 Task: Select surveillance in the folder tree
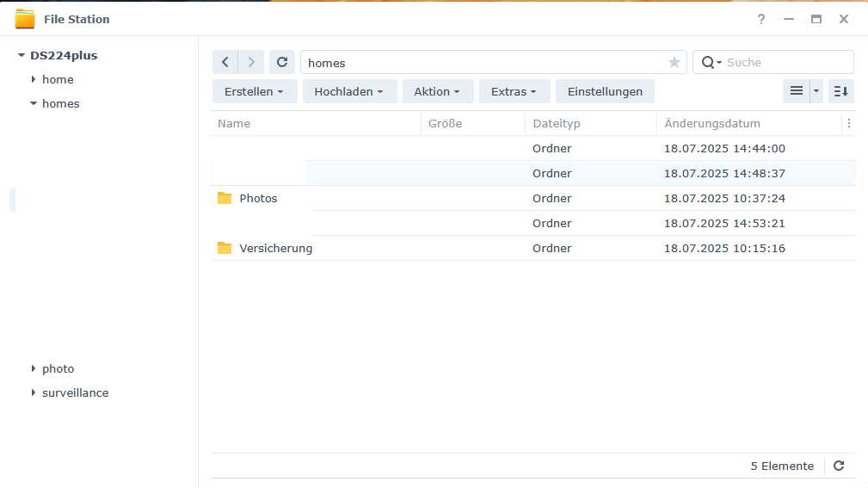tap(76, 392)
